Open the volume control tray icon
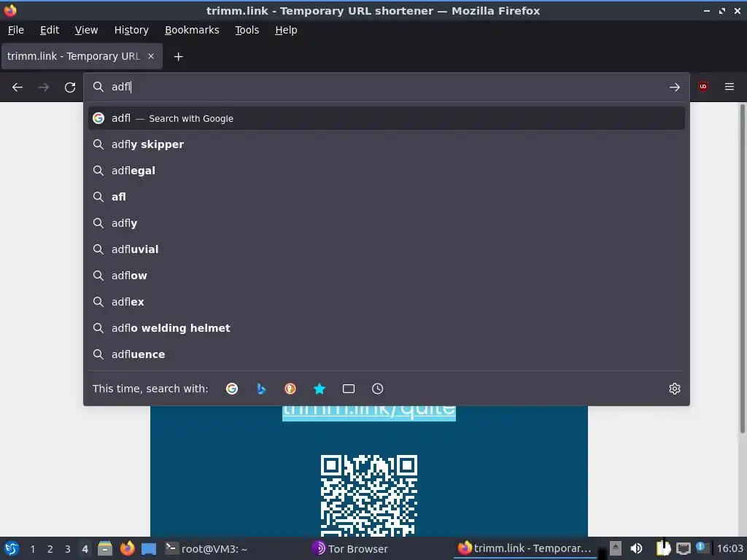The image size is (747, 560). coord(636,548)
